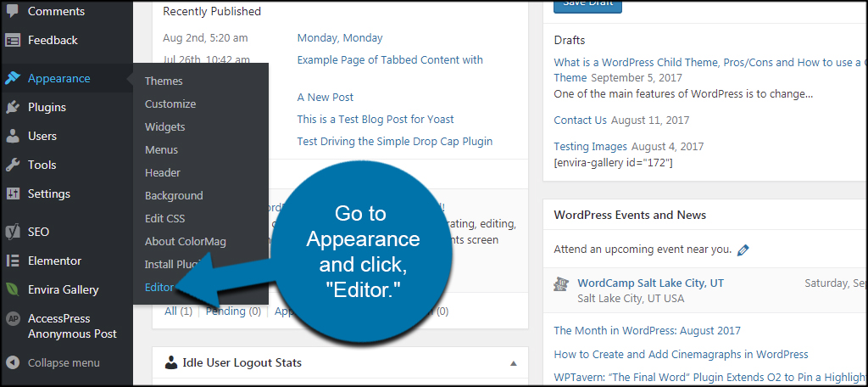Click the Appearance paintbrush icon
Image resolution: width=868 pixels, height=387 pixels.
pos(12,78)
